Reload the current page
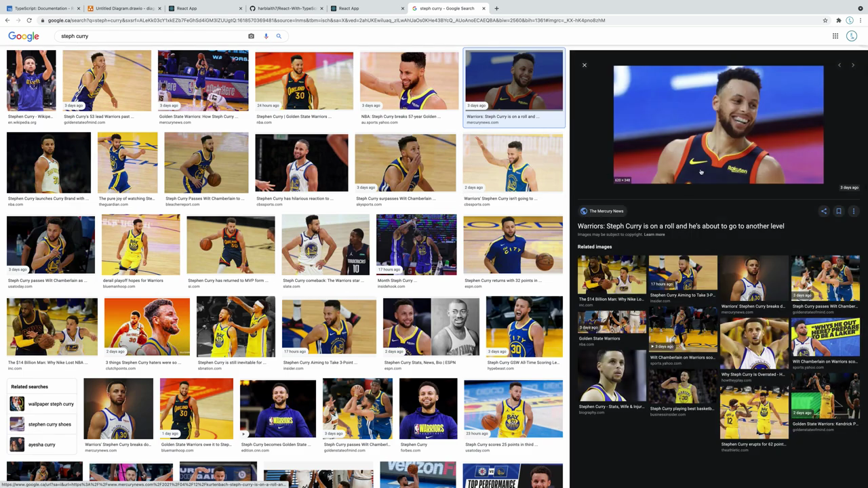The width and height of the screenshot is (868, 488). tap(29, 20)
